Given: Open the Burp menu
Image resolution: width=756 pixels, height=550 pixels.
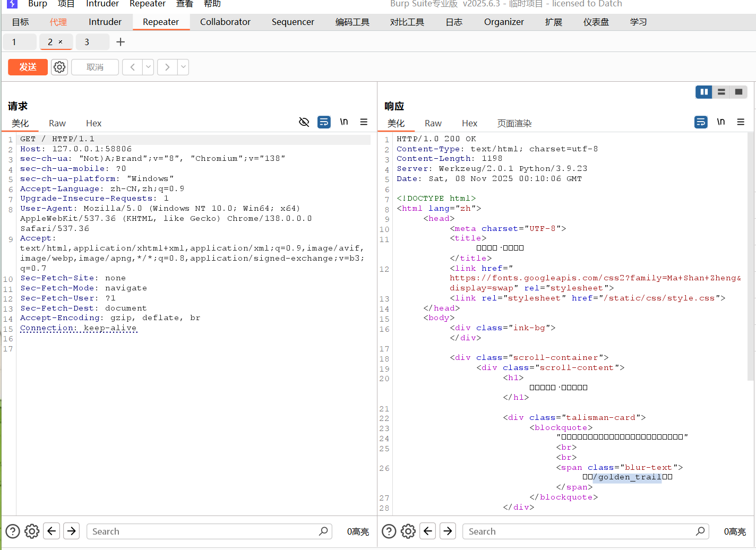Looking at the screenshot, I should click(x=37, y=4).
